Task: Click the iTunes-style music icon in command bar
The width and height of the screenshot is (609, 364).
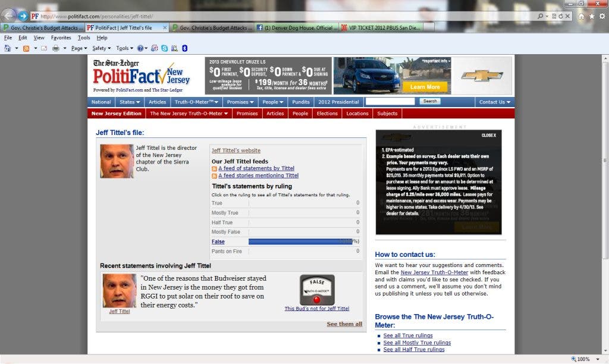Action: coord(154,48)
